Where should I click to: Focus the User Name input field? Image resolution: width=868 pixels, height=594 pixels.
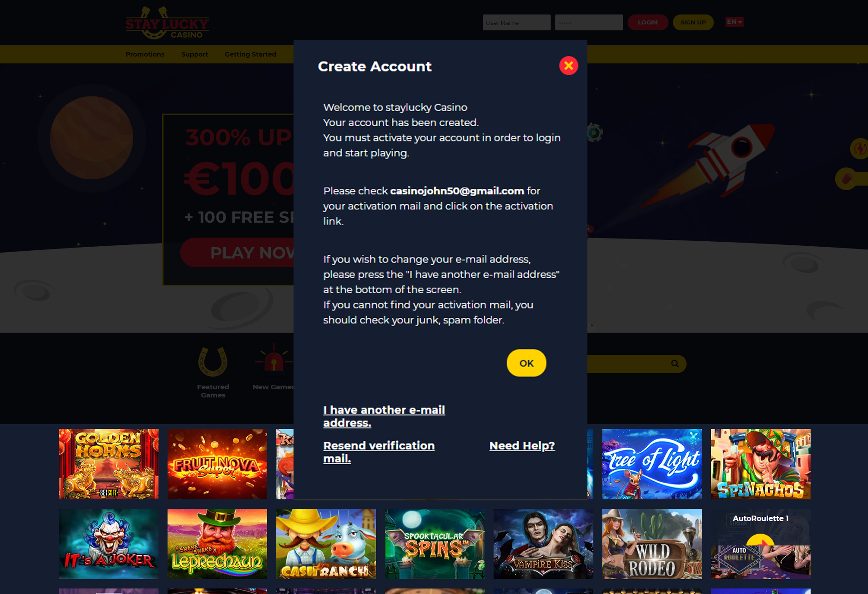pyautogui.click(x=516, y=22)
